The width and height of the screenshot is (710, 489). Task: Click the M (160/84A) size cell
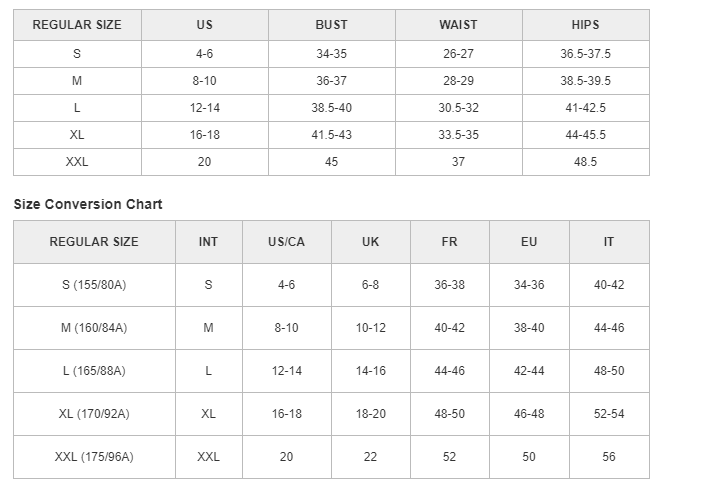click(x=94, y=328)
